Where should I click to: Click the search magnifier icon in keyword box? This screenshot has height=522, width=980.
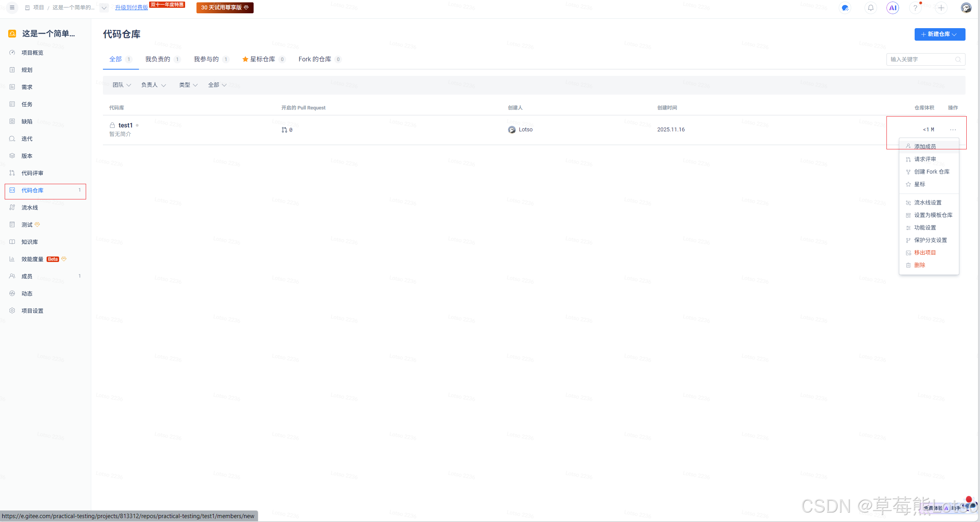coord(958,59)
